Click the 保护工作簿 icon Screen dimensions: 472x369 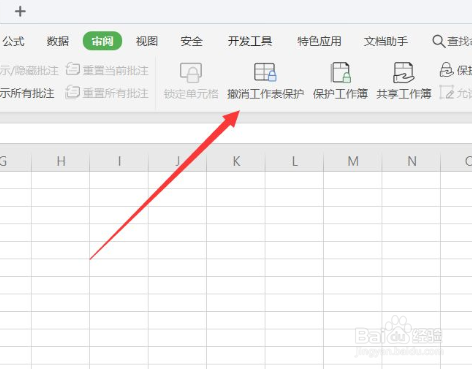pos(340,72)
